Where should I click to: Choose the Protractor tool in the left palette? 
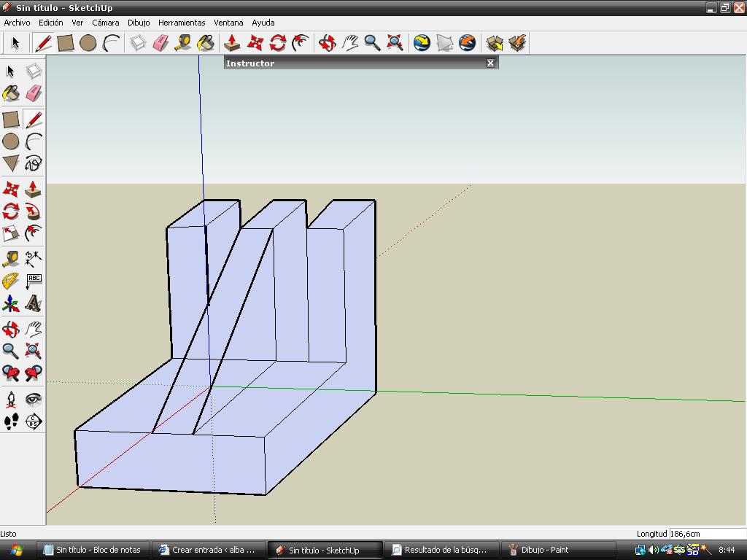(x=10, y=281)
